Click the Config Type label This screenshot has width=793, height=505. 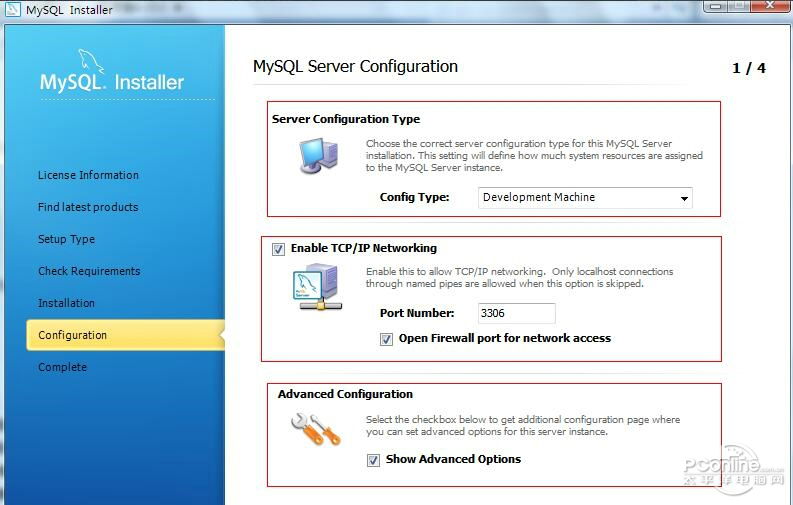[x=415, y=197]
